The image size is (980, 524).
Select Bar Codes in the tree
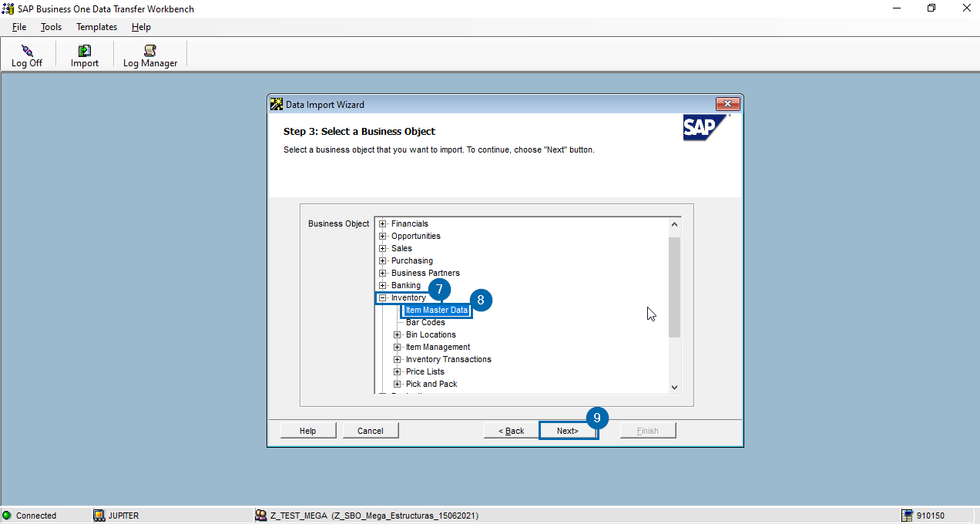[425, 322]
